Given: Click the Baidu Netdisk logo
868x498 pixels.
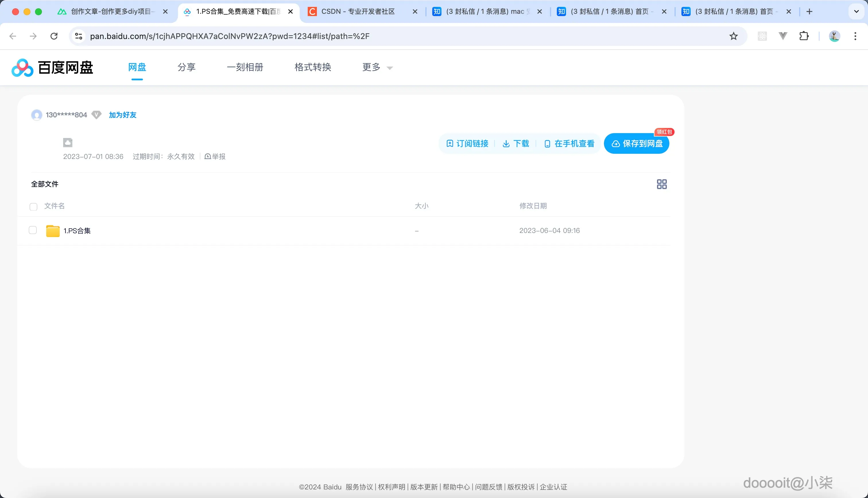Looking at the screenshot, I should coord(51,67).
